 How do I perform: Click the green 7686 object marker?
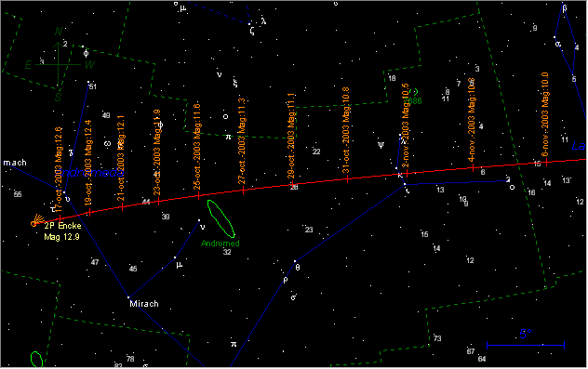tap(414, 92)
